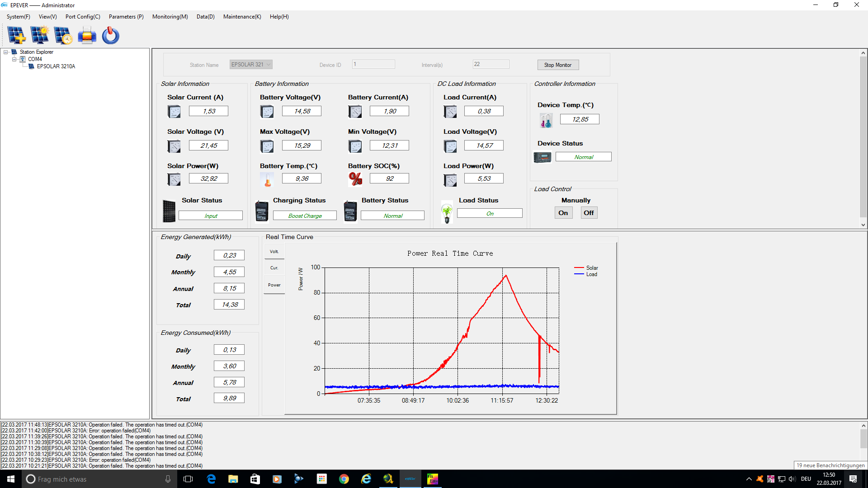The height and width of the screenshot is (488, 868).
Task: Click the monitor panel vertical scrollbar
Action: (863, 139)
